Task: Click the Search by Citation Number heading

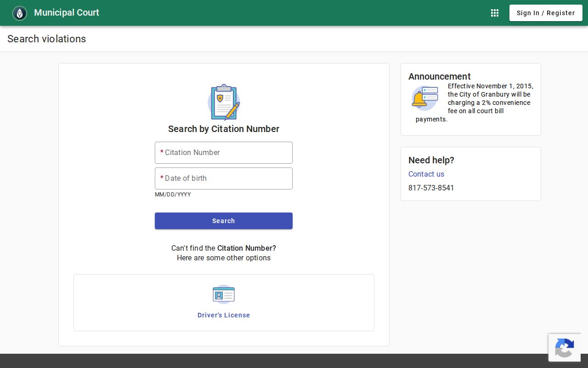Action: (224, 129)
